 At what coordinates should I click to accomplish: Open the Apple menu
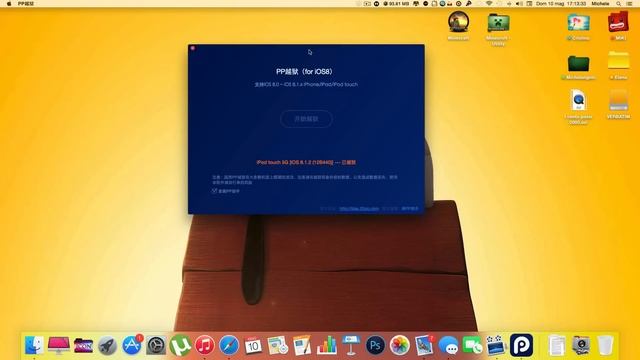[9, 4]
